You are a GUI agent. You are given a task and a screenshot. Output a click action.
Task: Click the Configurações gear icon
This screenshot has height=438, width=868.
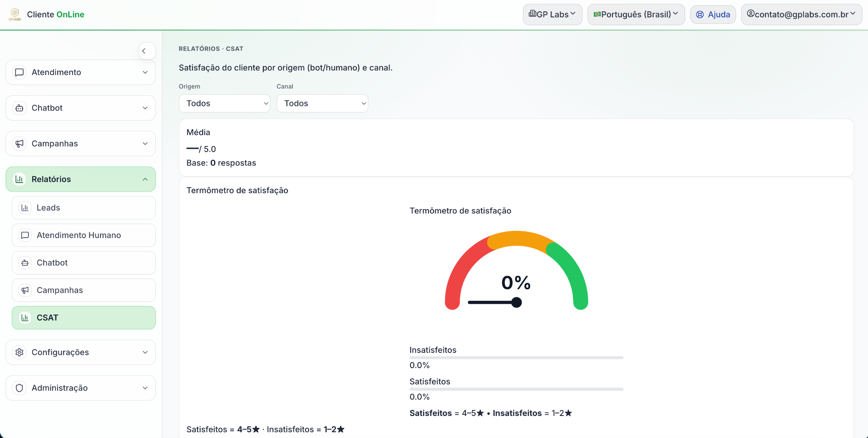click(19, 352)
